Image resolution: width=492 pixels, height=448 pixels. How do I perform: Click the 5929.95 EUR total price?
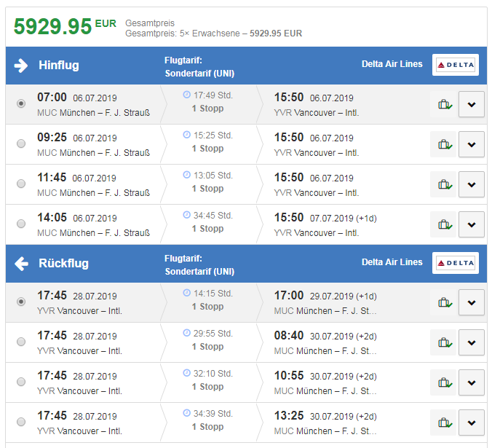click(x=65, y=26)
